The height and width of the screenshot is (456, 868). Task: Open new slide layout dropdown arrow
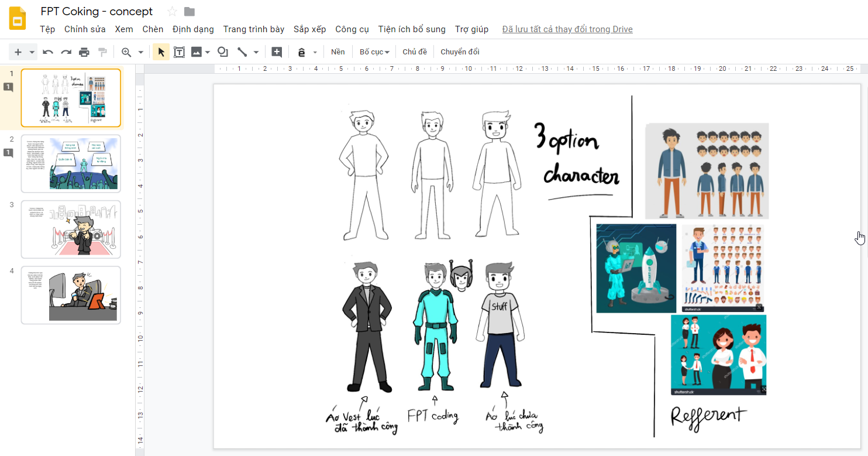click(32, 52)
